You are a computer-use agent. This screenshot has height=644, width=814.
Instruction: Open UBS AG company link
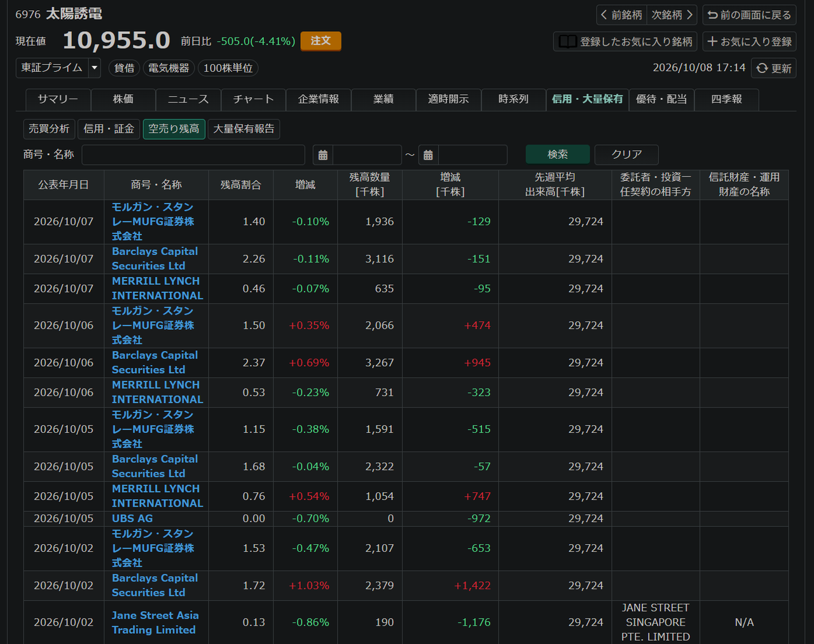tap(132, 518)
